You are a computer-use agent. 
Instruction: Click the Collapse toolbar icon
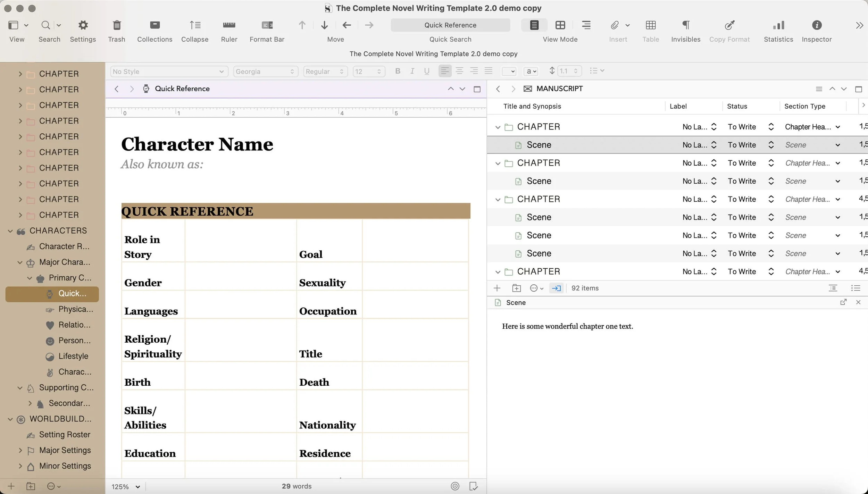195,25
